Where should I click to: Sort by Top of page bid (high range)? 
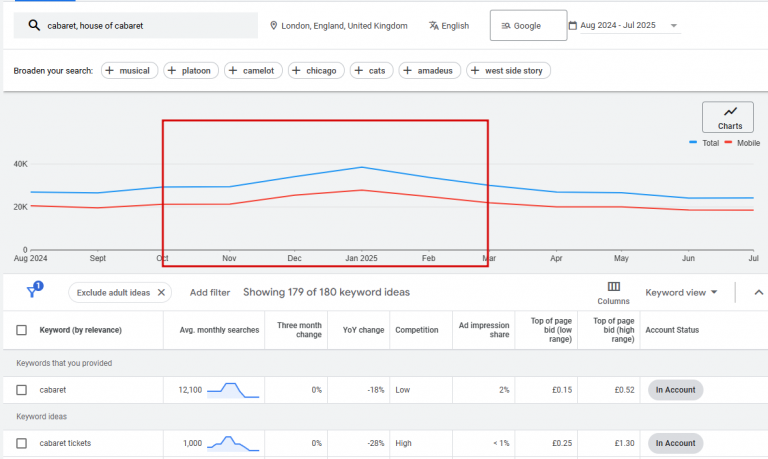[614, 330]
